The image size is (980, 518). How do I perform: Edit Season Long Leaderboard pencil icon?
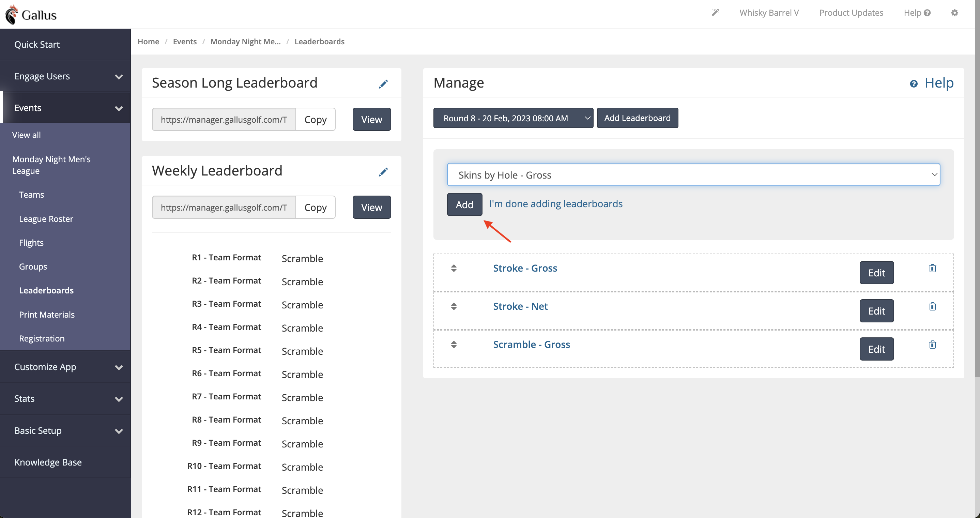[x=383, y=84]
